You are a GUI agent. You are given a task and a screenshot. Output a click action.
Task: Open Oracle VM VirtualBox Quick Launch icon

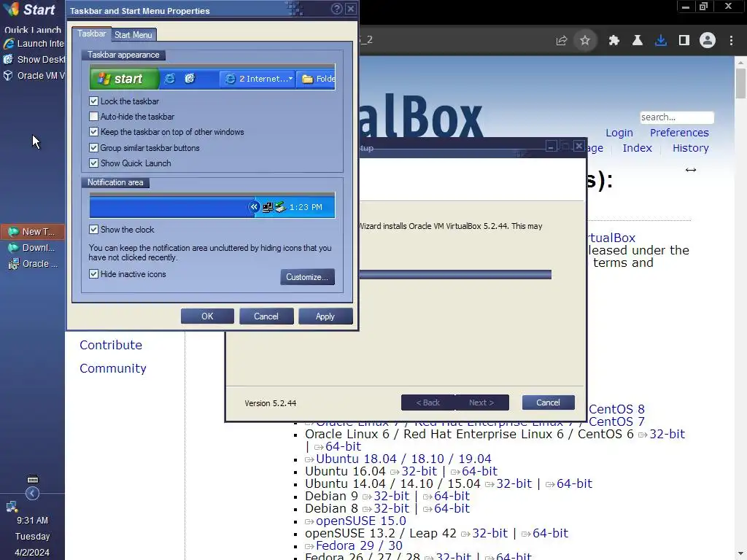point(34,76)
